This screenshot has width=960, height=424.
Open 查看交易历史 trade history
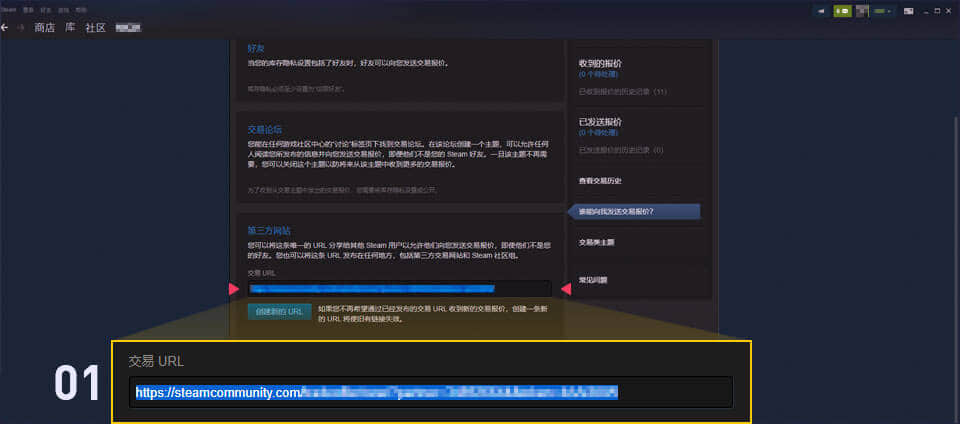pos(601,181)
